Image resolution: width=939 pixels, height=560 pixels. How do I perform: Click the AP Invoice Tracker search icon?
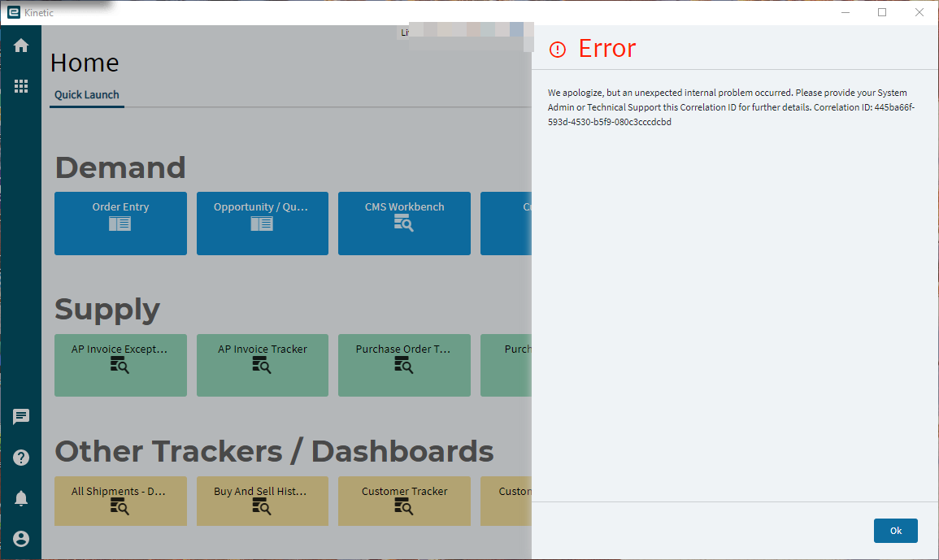coord(262,366)
